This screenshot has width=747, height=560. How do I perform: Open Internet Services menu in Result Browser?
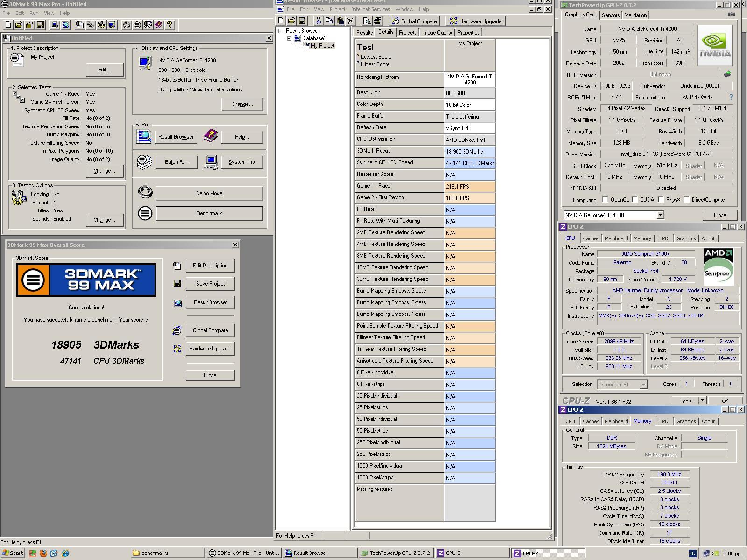point(370,9)
